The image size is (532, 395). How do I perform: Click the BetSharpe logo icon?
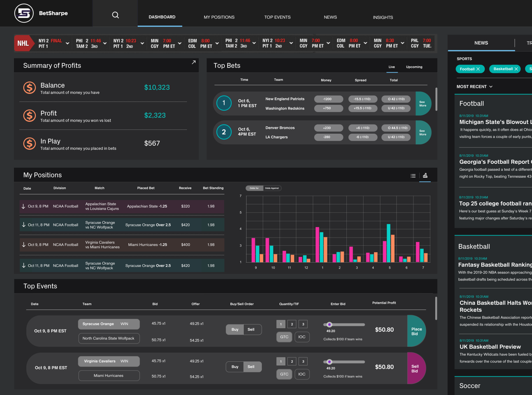(x=24, y=13)
